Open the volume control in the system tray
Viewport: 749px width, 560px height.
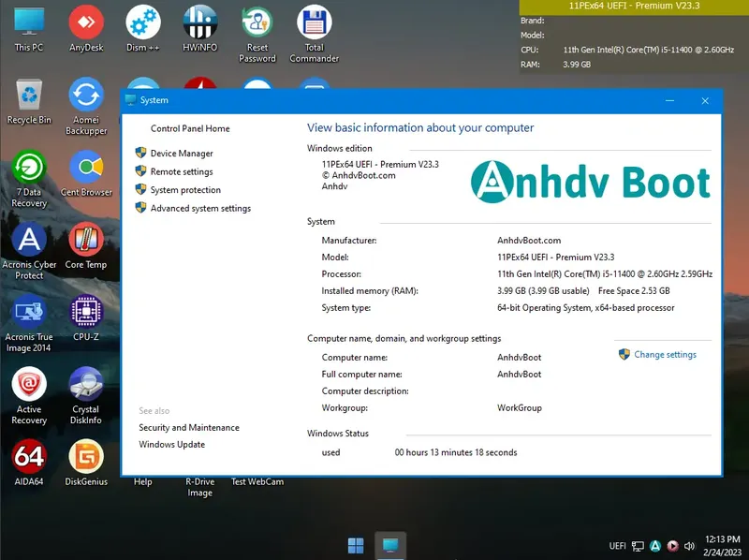pyautogui.click(x=690, y=545)
